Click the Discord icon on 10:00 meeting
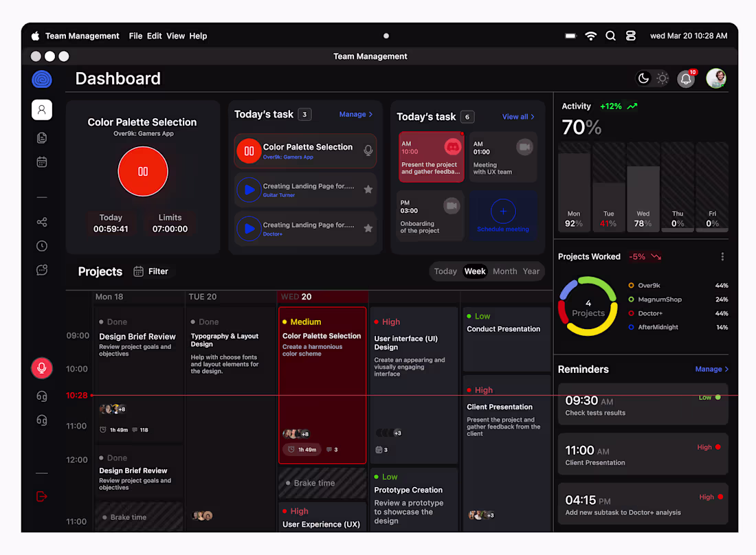 click(x=453, y=147)
